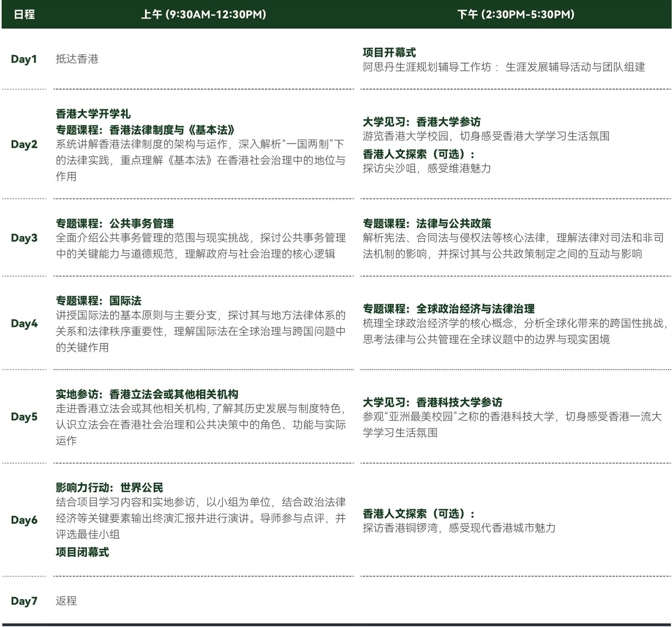Click 专题课程：国际法 title

98,301
